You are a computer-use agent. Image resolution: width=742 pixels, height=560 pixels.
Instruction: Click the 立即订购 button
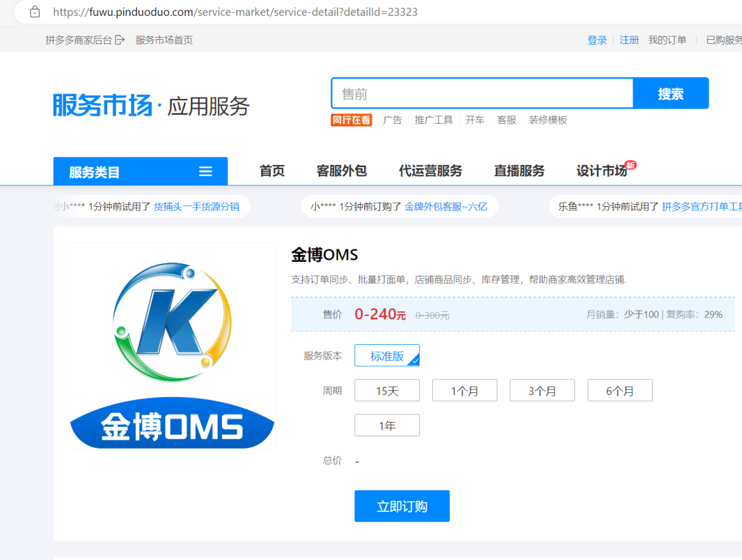pos(402,506)
